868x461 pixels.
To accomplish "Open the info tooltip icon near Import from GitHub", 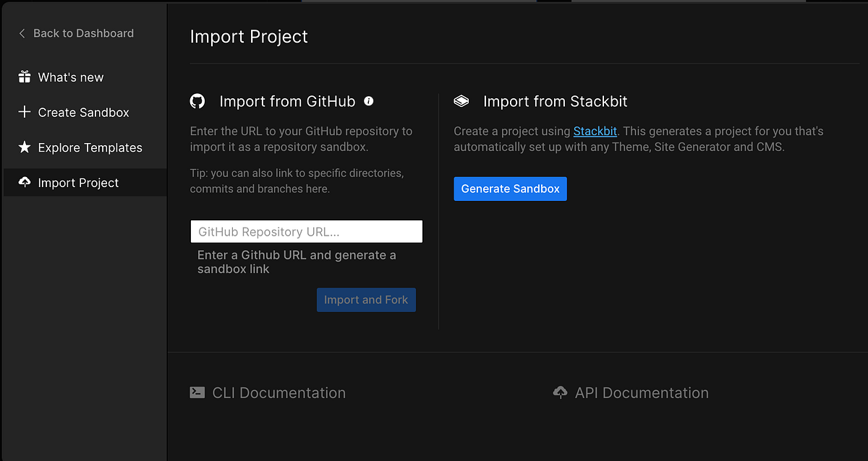I will pyautogui.click(x=368, y=101).
